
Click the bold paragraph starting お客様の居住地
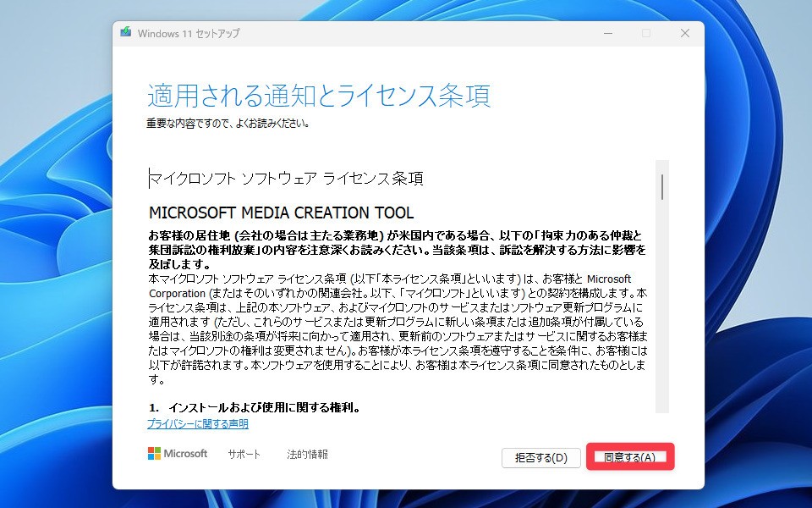(x=398, y=250)
